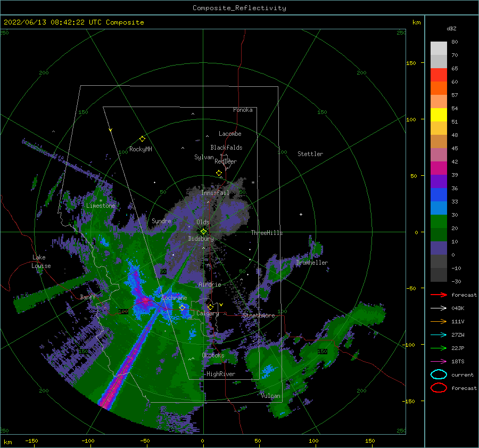Click the -150 value on the bottom km axis
Viewport: 479px width, 448px height.
(x=31, y=441)
